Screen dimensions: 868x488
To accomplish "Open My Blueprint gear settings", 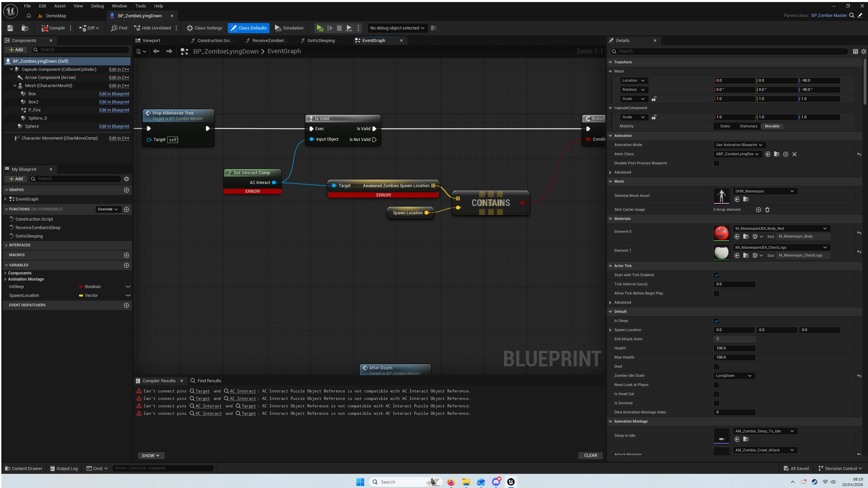I will pyautogui.click(x=126, y=179).
